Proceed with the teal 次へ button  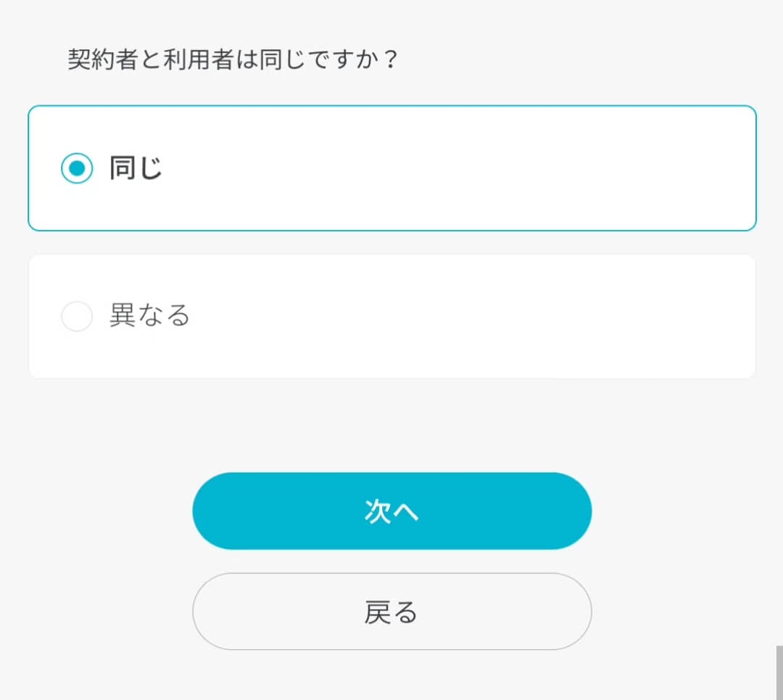pos(392,511)
